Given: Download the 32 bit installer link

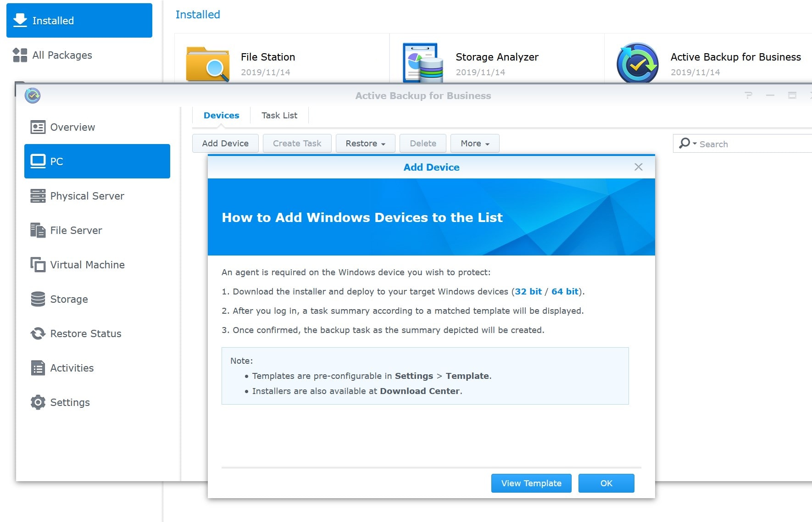Looking at the screenshot, I should [528, 291].
